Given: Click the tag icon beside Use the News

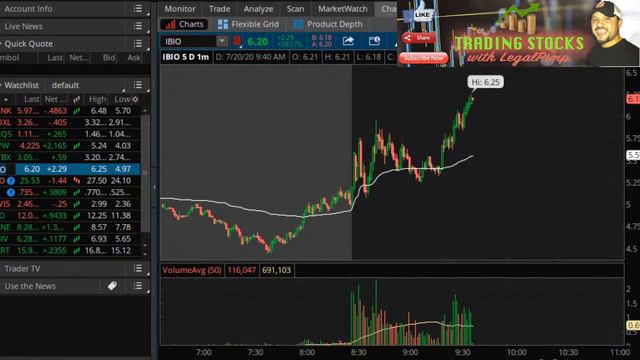Looking at the screenshot, I should click(x=112, y=286).
